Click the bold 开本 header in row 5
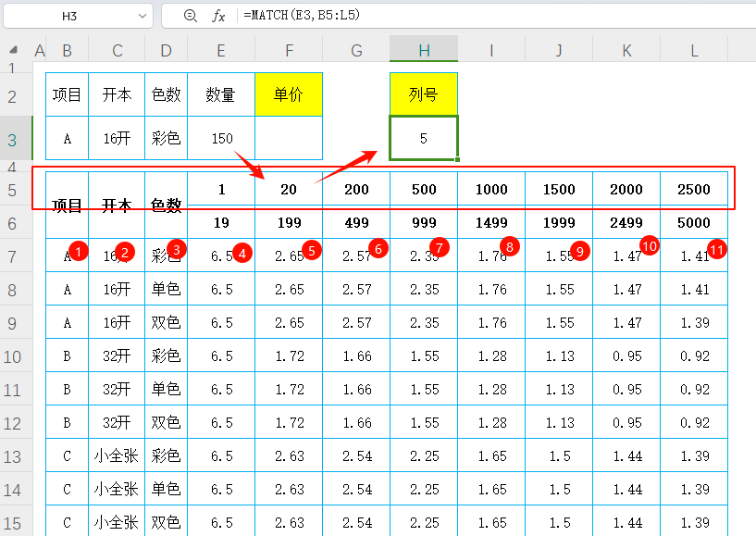This screenshot has height=536, width=756. pos(117,206)
